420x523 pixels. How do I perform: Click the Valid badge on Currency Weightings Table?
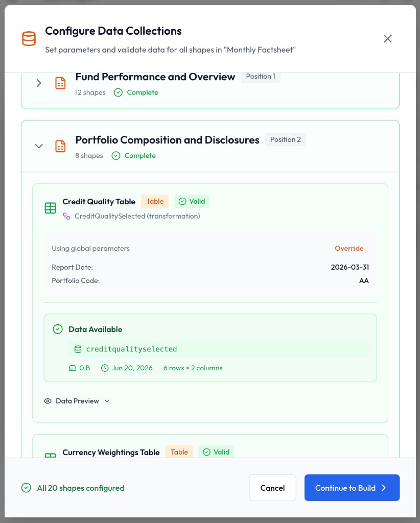(216, 452)
